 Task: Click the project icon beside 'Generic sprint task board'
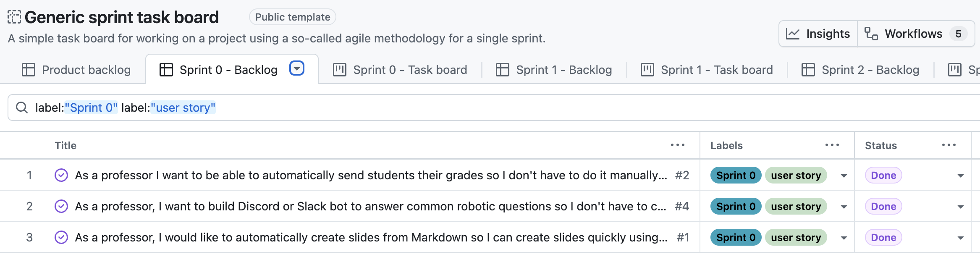14,16
